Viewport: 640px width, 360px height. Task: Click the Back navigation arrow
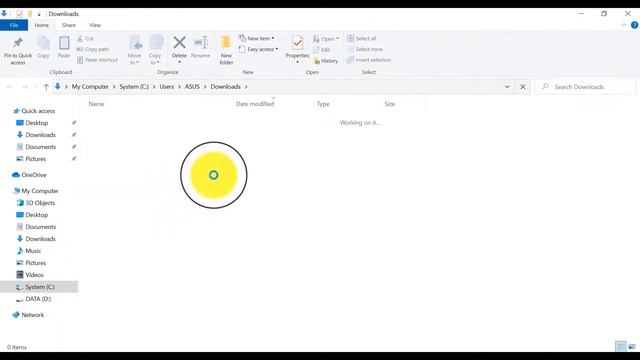coord(9,87)
